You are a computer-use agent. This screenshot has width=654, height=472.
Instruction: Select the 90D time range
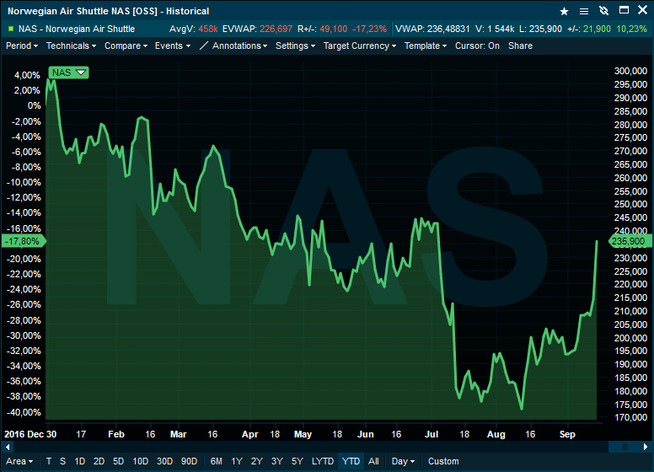tap(189, 461)
